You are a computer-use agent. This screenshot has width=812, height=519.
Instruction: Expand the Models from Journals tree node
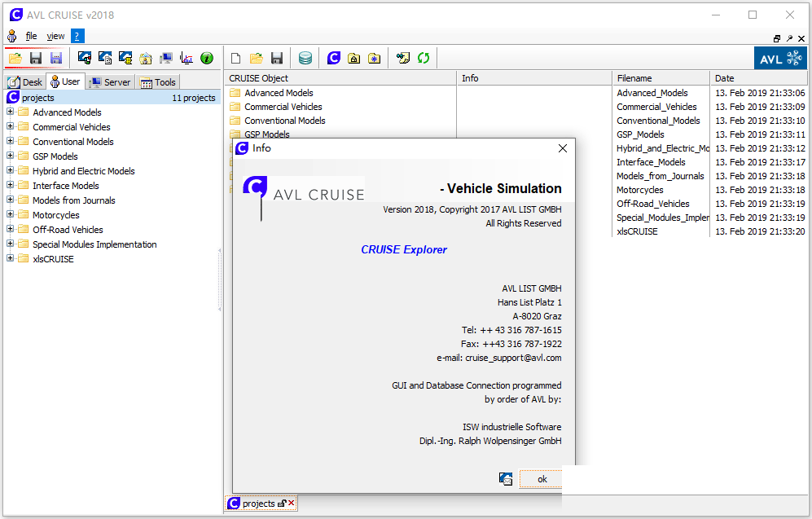[x=10, y=200]
